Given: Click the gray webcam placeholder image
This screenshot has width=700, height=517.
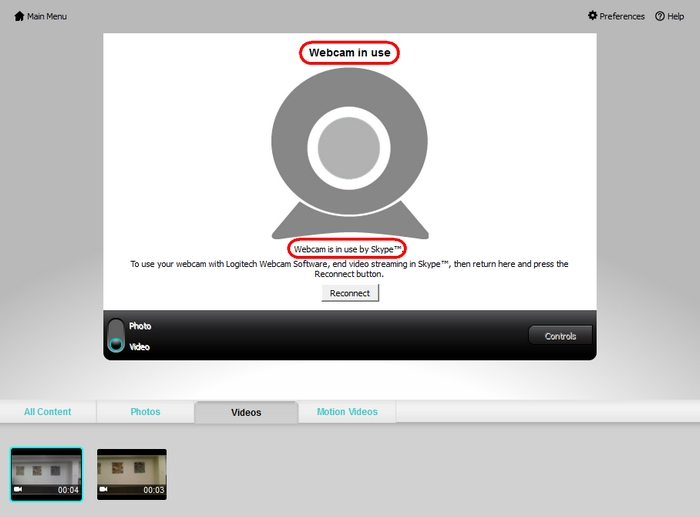Looking at the screenshot, I should click(x=350, y=153).
